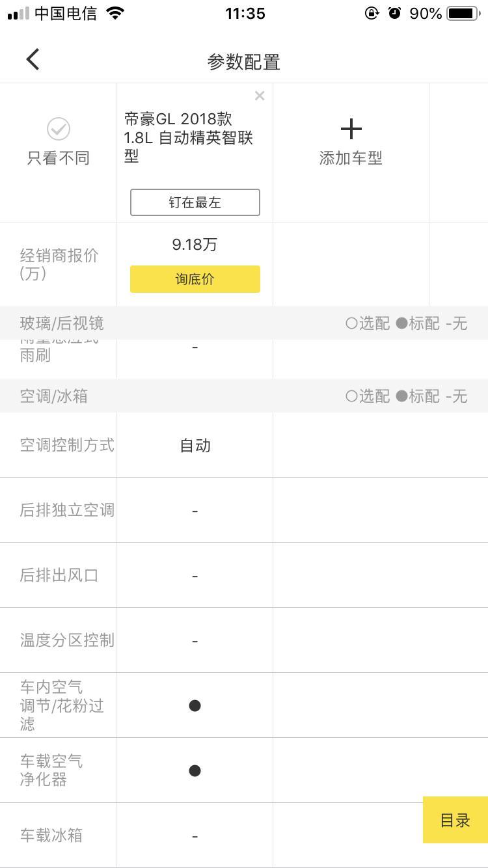Tap the alarm clock status icon

(x=394, y=13)
